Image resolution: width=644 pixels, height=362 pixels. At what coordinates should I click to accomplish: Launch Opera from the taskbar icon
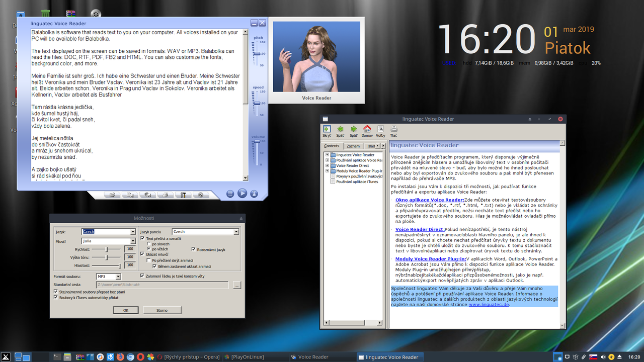click(140, 357)
